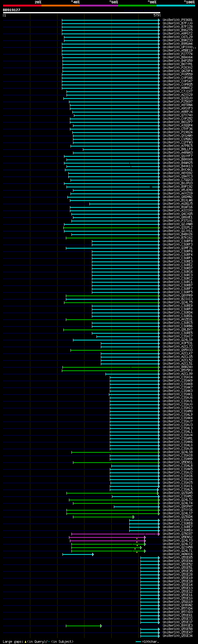Select hit label UniRef100_B7KI62
This screenshot has width=198, height=644.
click(178, 238)
